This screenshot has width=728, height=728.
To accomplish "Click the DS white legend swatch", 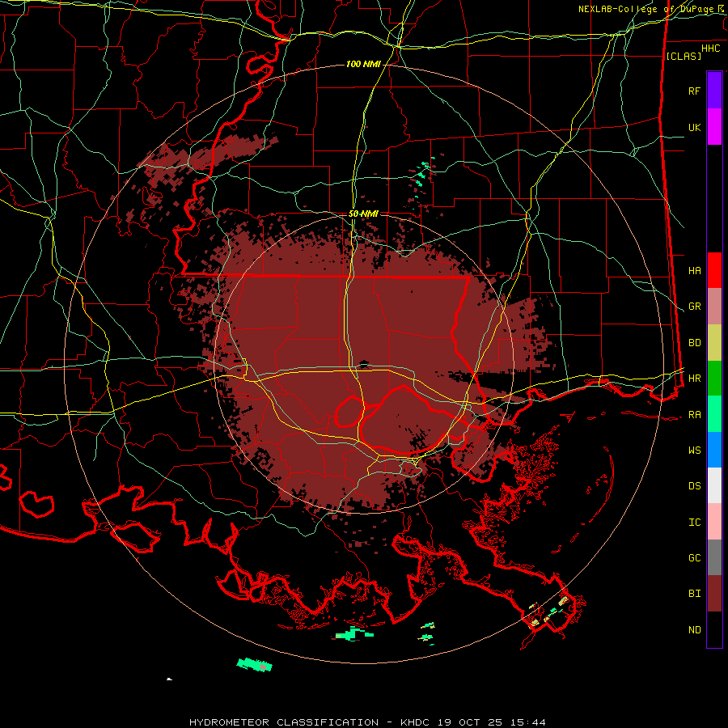I will [x=714, y=485].
